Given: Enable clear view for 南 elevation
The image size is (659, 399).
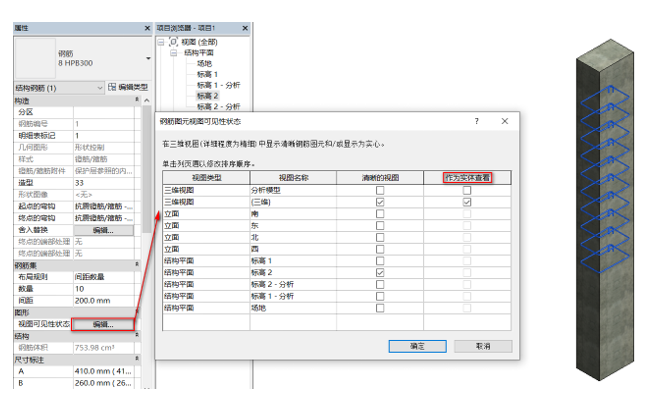Looking at the screenshot, I should 380,214.
